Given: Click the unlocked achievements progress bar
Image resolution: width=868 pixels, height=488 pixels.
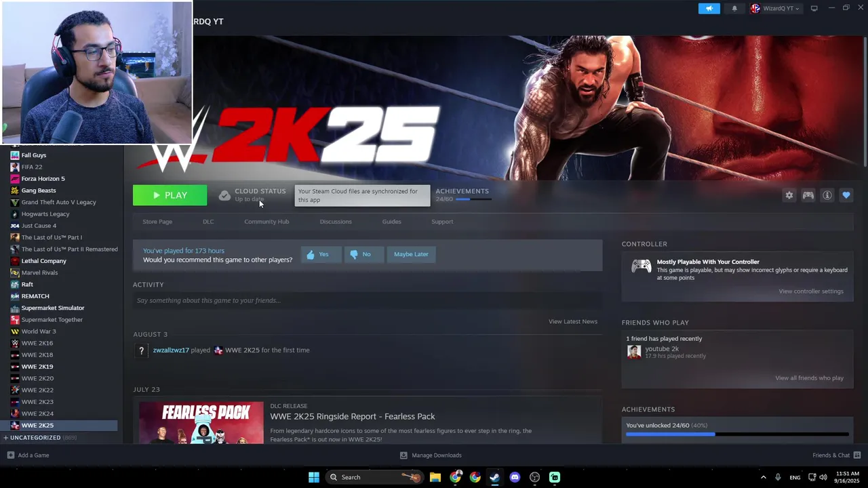Looking at the screenshot, I should 737,434.
